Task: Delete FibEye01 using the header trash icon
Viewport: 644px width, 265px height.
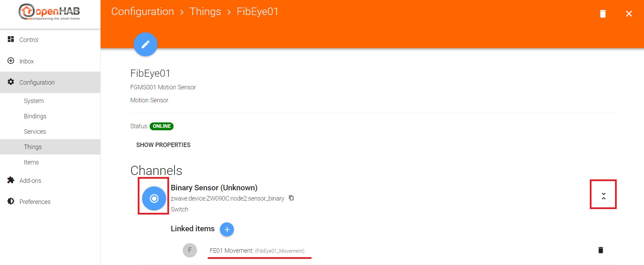Action: coord(603,14)
